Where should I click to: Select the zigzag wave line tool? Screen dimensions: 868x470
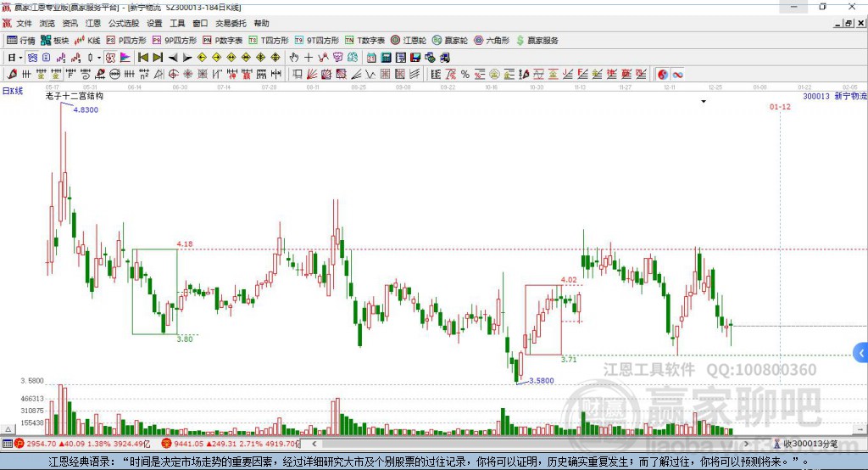[370, 74]
